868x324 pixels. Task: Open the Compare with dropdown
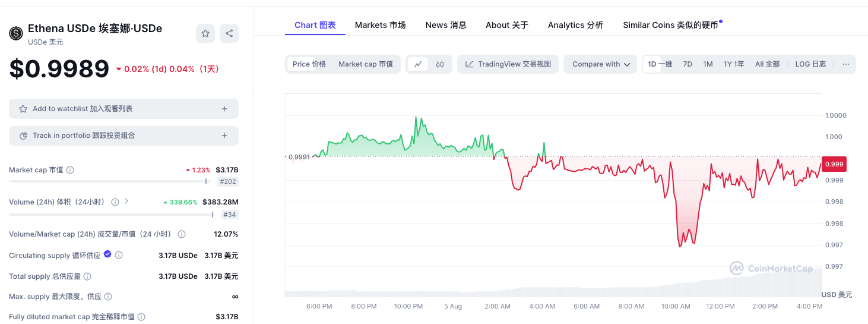click(601, 64)
